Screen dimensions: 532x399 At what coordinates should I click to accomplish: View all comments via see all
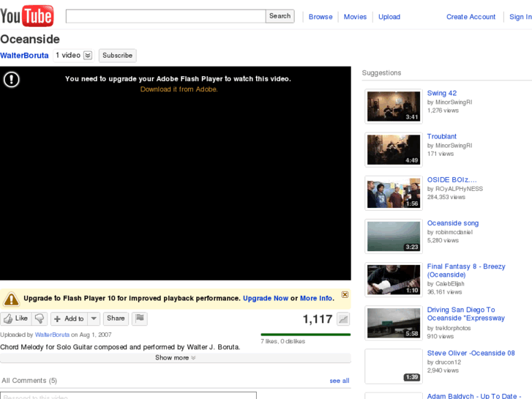tap(340, 381)
